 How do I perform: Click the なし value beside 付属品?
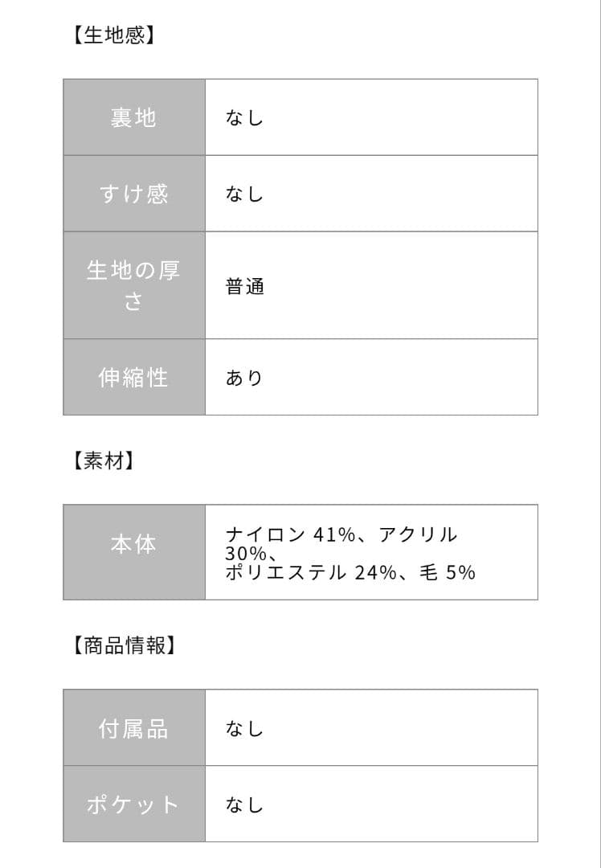(x=244, y=728)
